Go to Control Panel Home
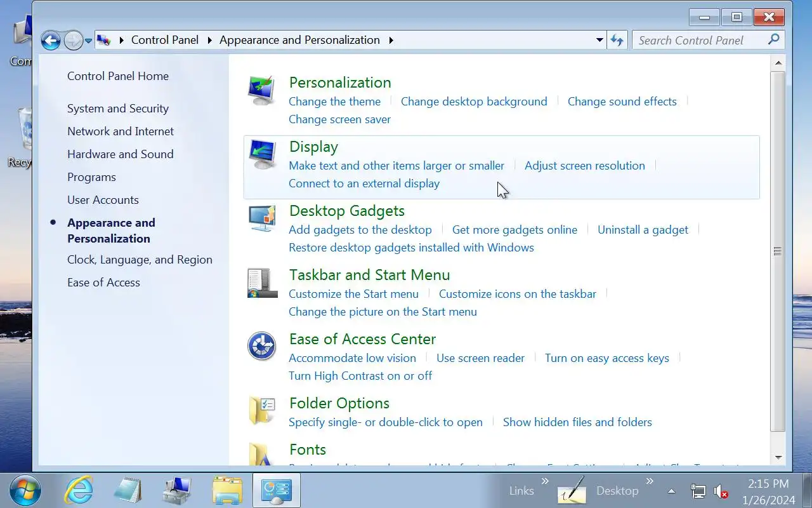 click(x=118, y=76)
